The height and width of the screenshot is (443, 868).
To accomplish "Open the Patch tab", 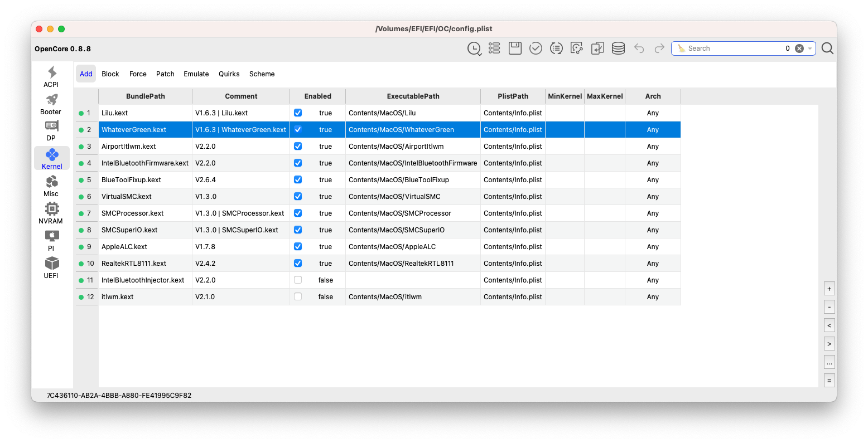I will [165, 74].
